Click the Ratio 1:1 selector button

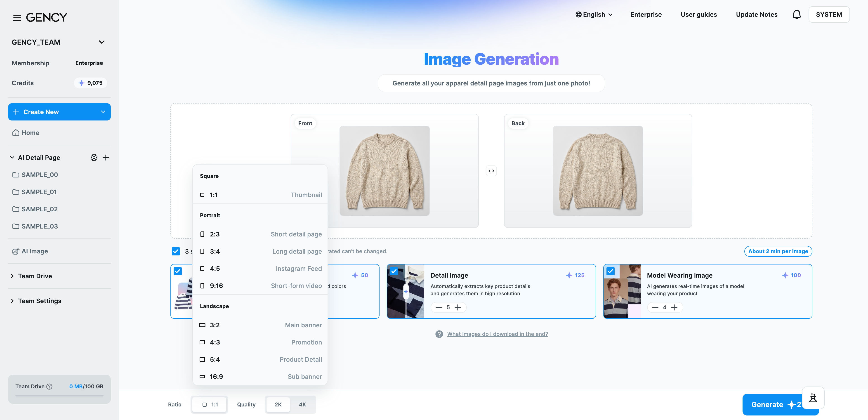[x=209, y=404]
